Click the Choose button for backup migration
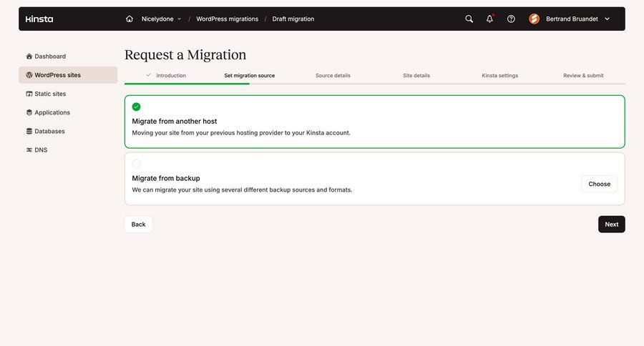 pyautogui.click(x=599, y=184)
